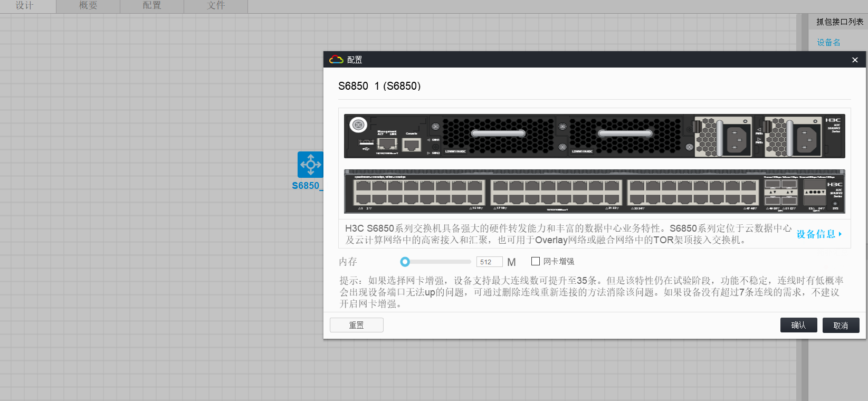This screenshot has width=868, height=401.
Task: Click the 重置 reset button
Action: [x=357, y=325]
